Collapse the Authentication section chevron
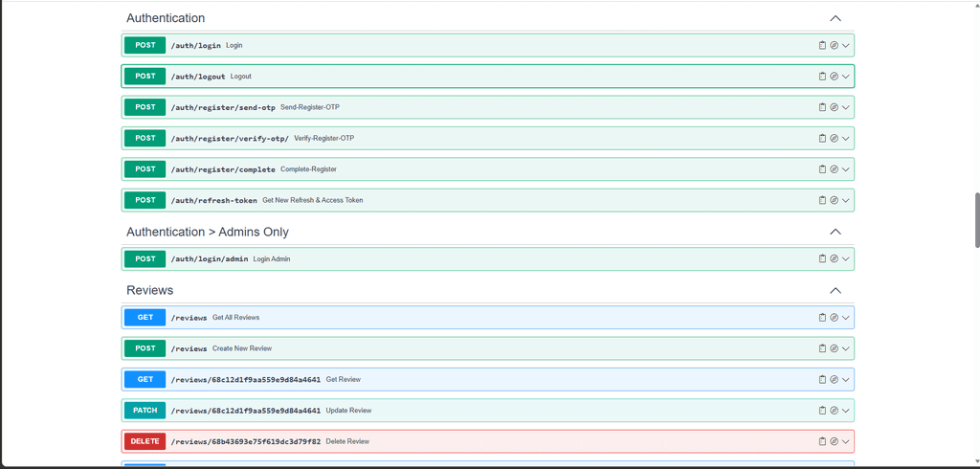Image resolution: width=980 pixels, height=469 pixels. [x=835, y=18]
